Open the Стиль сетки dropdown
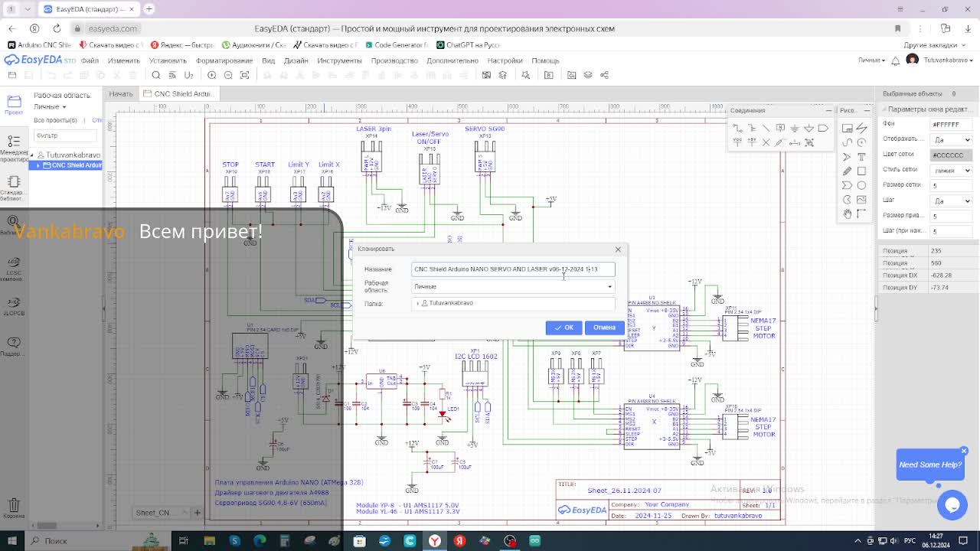The height and width of the screenshot is (551, 980). (x=952, y=170)
